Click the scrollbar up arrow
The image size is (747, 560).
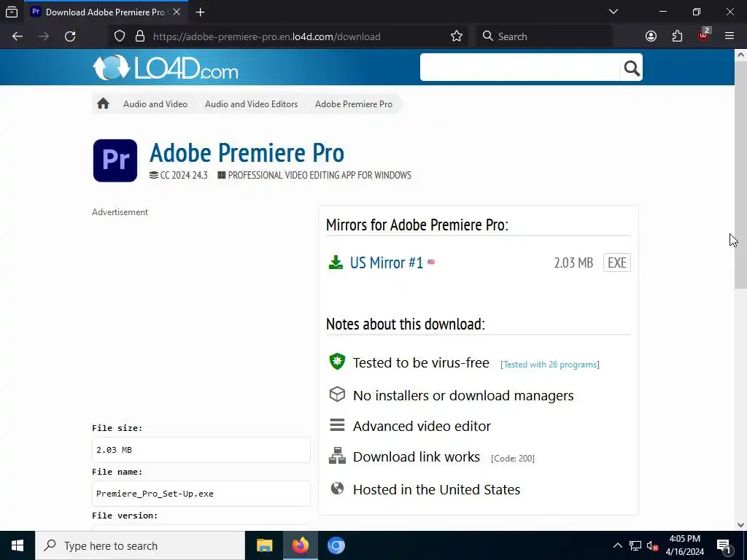point(740,55)
